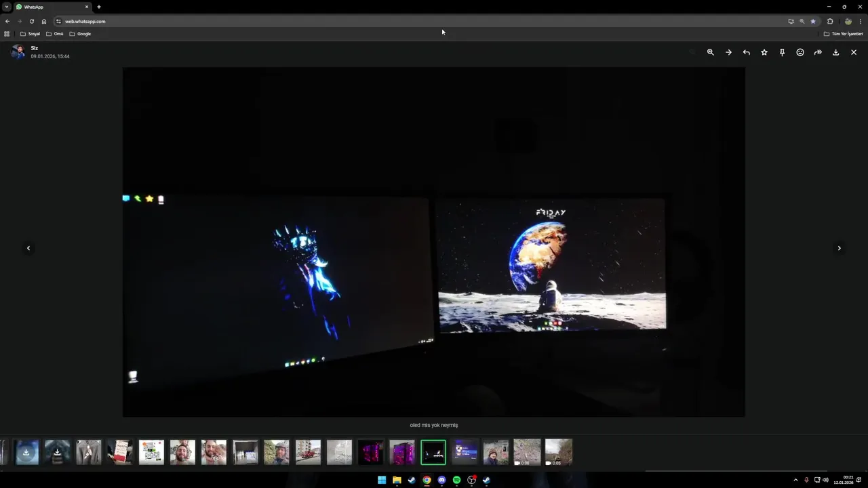The width and height of the screenshot is (868, 488).
Task: Open the helmet selfie thumbnail
Action: (277, 452)
